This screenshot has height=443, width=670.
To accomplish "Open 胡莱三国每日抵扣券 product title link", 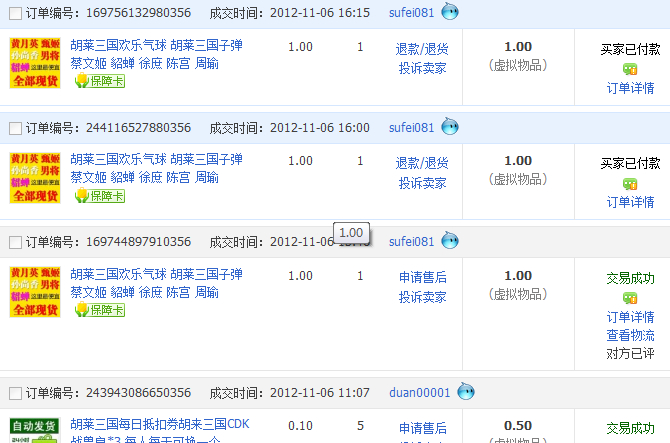I will point(160,431).
